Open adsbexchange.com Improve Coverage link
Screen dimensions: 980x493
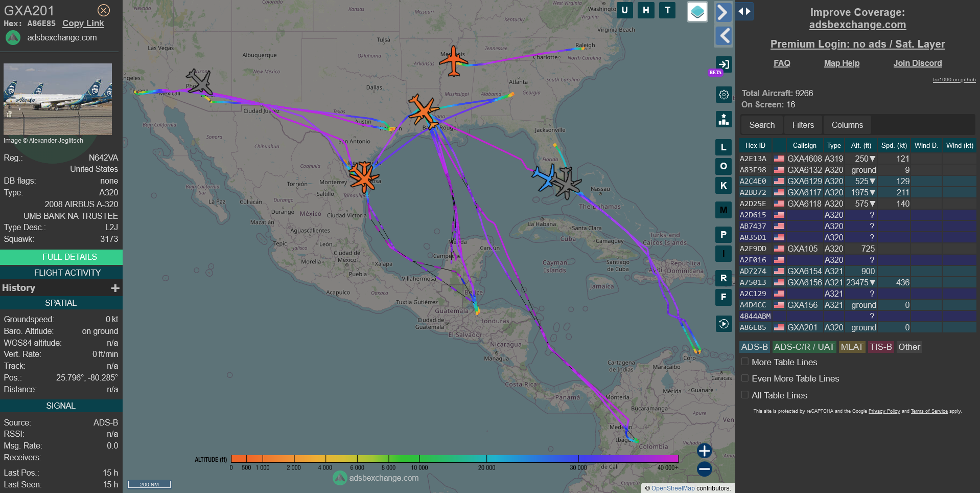(857, 25)
